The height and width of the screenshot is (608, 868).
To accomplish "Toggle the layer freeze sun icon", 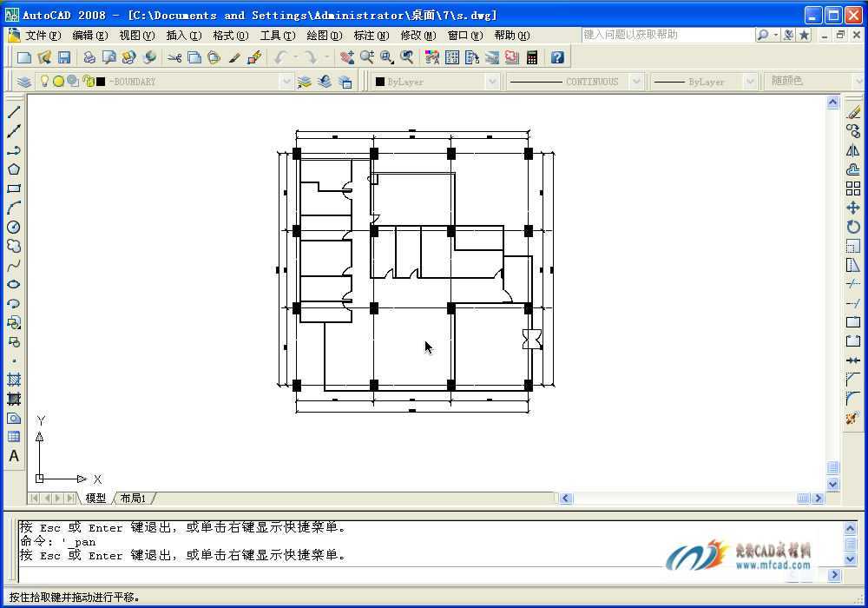I will point(58,82).
